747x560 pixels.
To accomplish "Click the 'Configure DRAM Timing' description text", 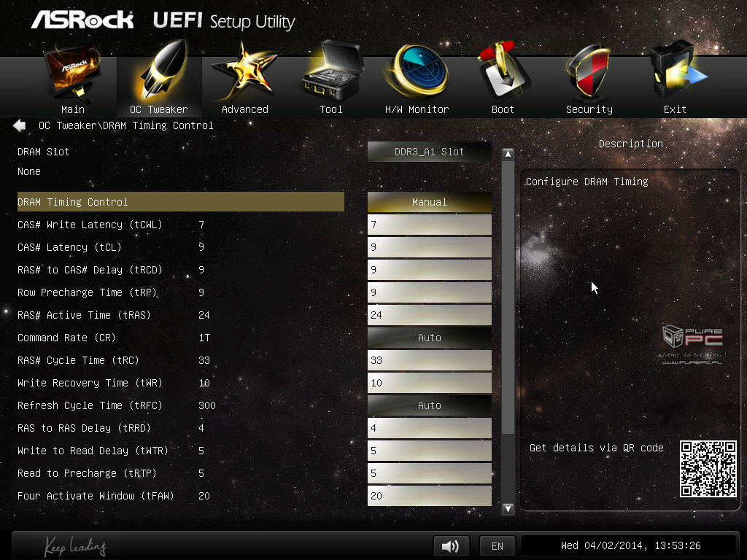I will [587, 182].
